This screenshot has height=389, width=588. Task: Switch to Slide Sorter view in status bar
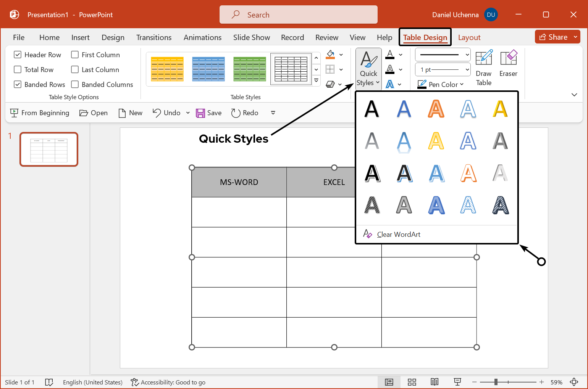pyautogui.click(x=412, y=382)
